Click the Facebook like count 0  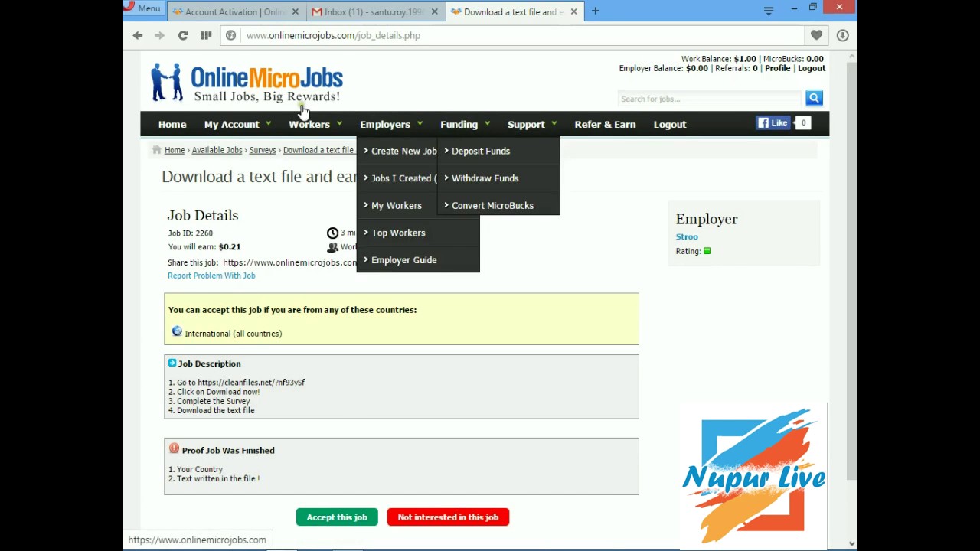(x=803, y=122)
